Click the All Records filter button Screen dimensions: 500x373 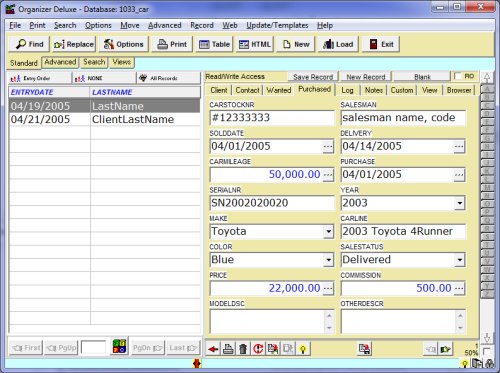coord(169,78)
